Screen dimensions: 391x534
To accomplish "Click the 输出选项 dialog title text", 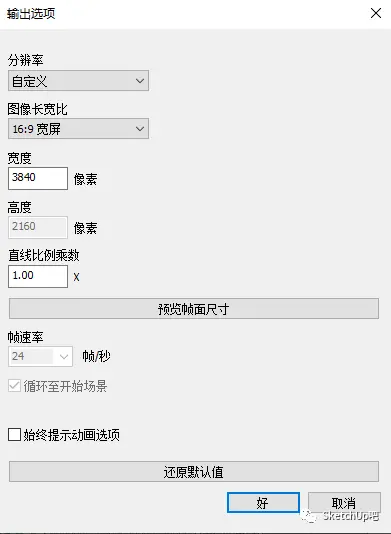I will point(31,14).
